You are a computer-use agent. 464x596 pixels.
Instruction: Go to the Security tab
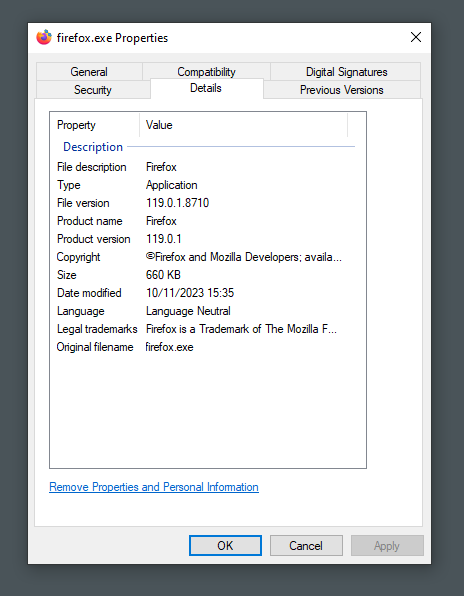tap(93, 90)
